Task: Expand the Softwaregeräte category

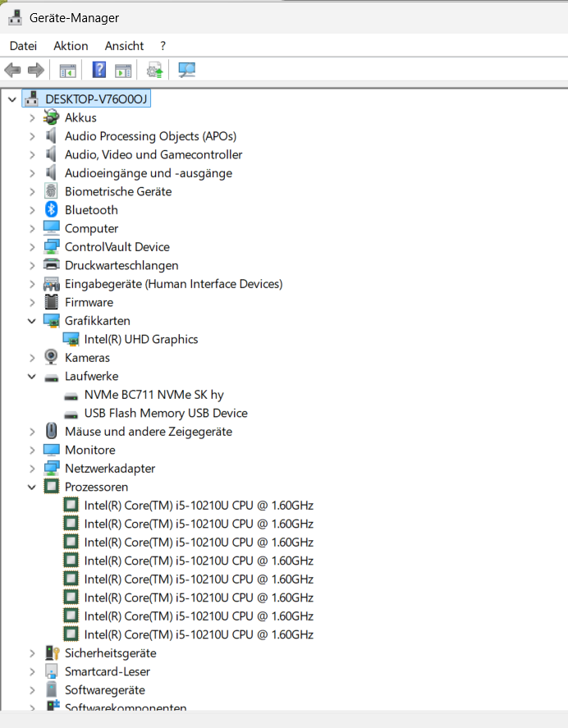Action: point(32,690)
